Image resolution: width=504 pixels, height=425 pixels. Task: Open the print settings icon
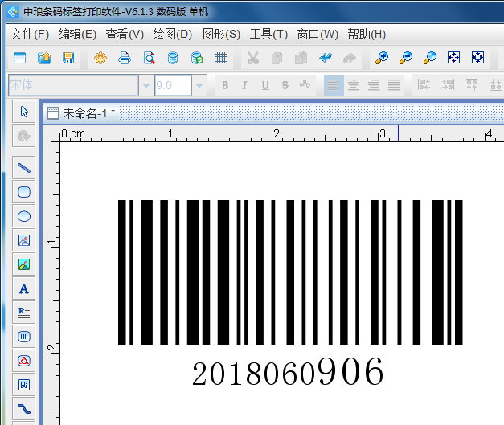click(100, 58)
